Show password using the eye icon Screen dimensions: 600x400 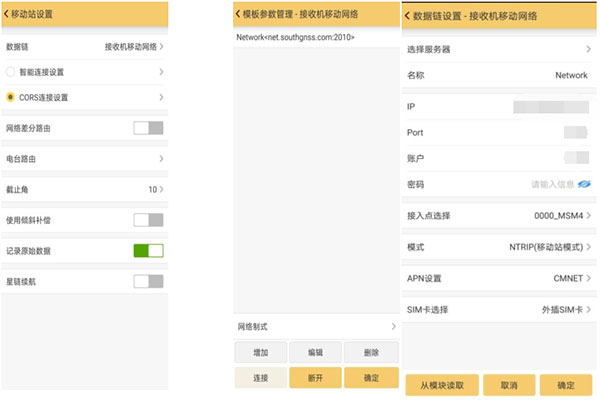pyautogui.click(x=584, y=185)
